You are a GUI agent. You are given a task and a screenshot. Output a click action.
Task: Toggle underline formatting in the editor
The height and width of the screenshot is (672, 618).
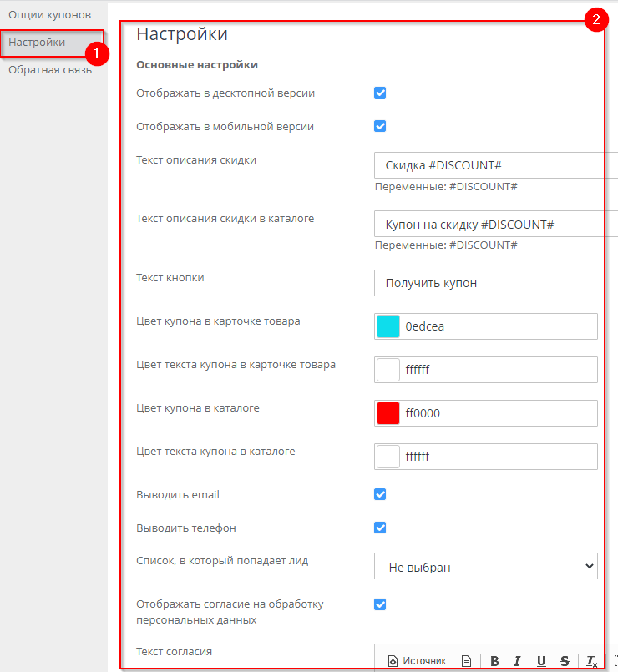pyautogui.click(x=541, y=661)
